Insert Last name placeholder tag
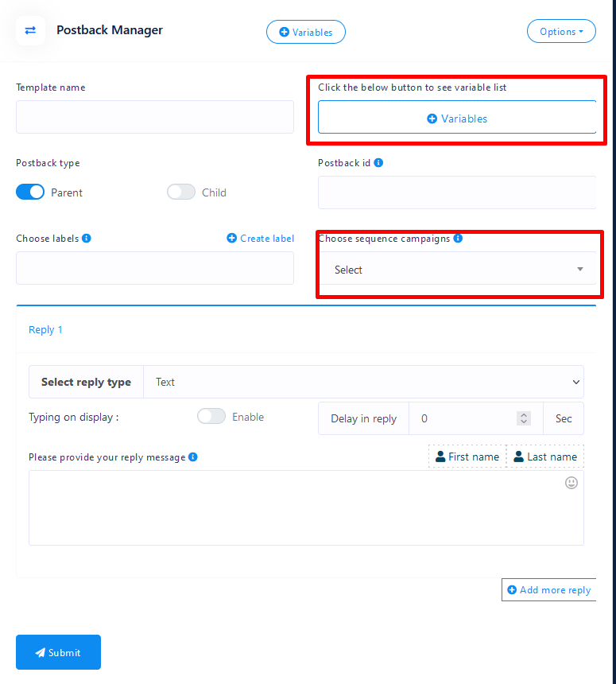Image resolution: width=616 pixels, height=684 pixels. coord(545,457)
